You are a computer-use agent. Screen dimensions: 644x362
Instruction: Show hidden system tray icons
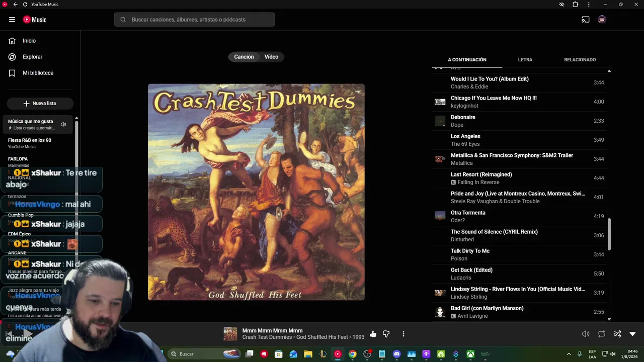[569, 354]
